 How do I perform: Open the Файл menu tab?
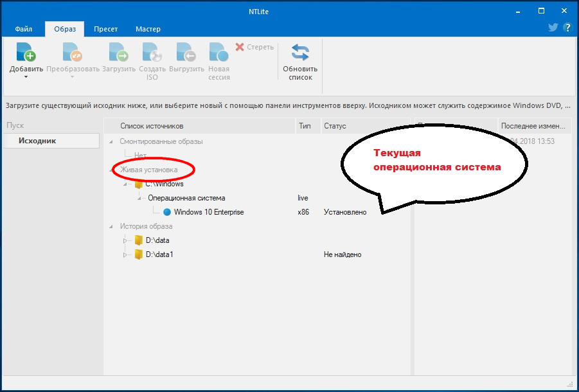pos(24,29)
